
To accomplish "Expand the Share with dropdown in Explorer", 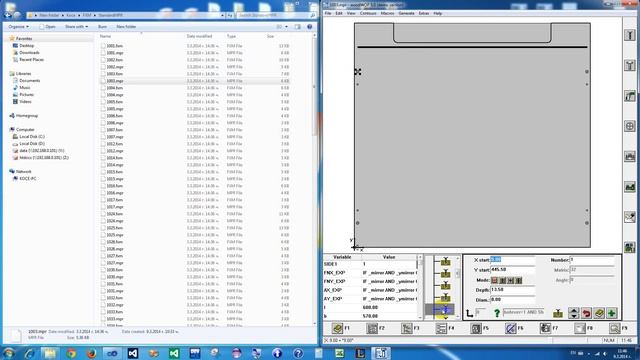I will point(76,27).
